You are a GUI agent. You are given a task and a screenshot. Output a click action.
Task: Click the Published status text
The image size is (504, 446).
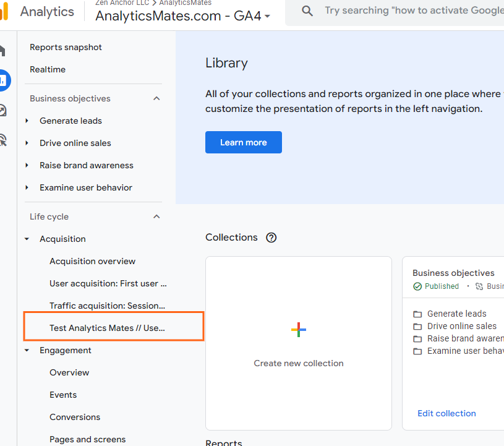pos(442,286)
